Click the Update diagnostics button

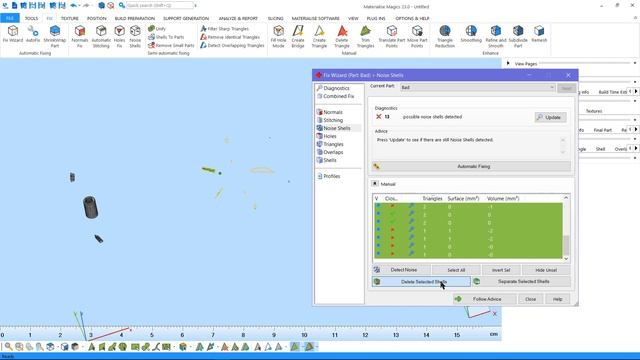coord(550,117)
